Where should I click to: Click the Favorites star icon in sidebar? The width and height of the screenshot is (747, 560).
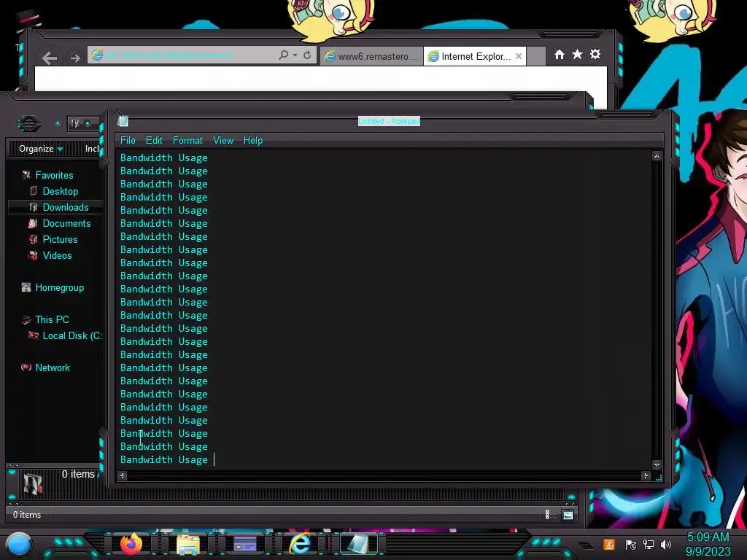[26, 175]
